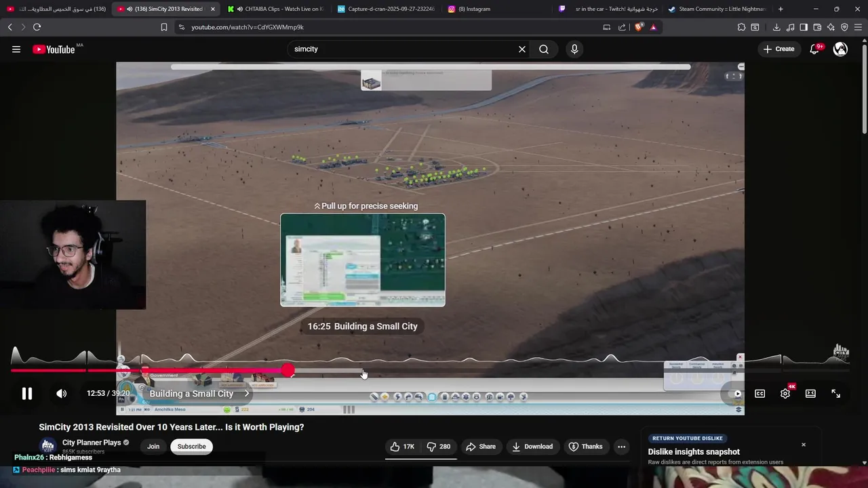Clear the simcity search text

[x=522, y=49]
